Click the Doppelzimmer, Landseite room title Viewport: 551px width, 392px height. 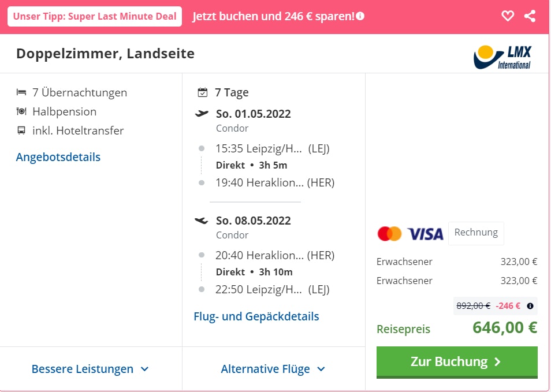pos(106,54)
